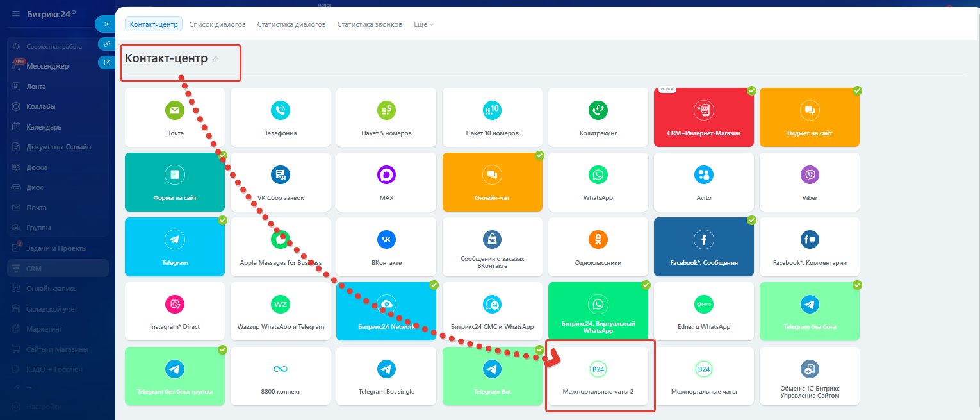Open the Статистика диалогов tab
The width and height of the screenshot is (980, 420).
291,24
